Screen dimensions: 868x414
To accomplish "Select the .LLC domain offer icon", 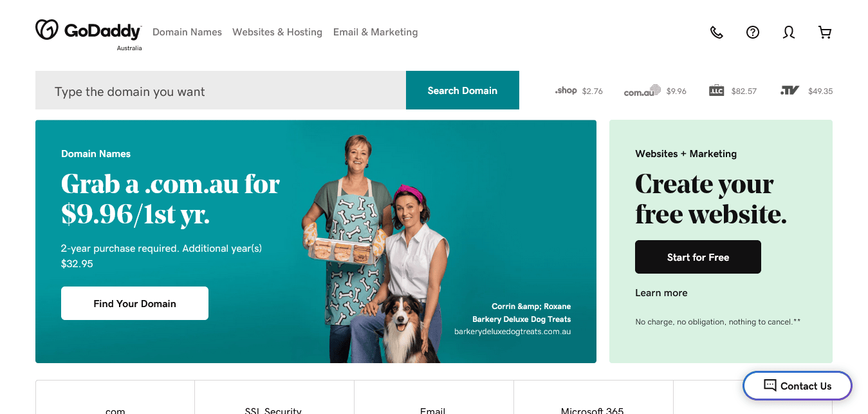I will (717, 91).
